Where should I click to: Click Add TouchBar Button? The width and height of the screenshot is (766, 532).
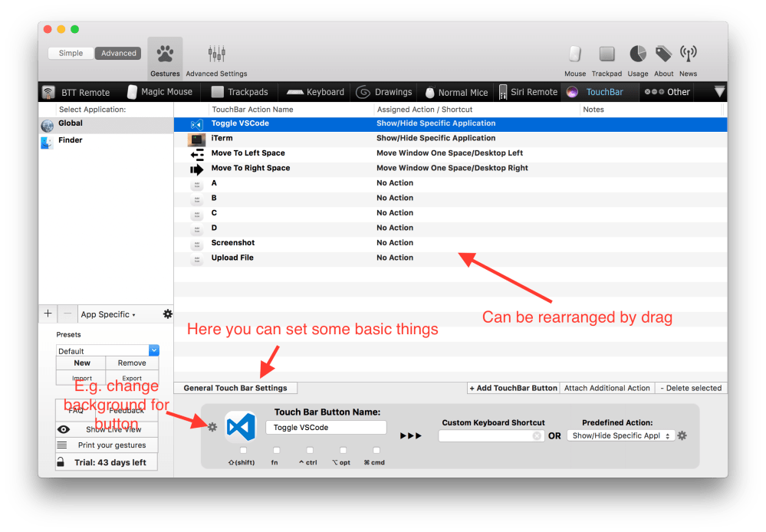tap(513, 388)
